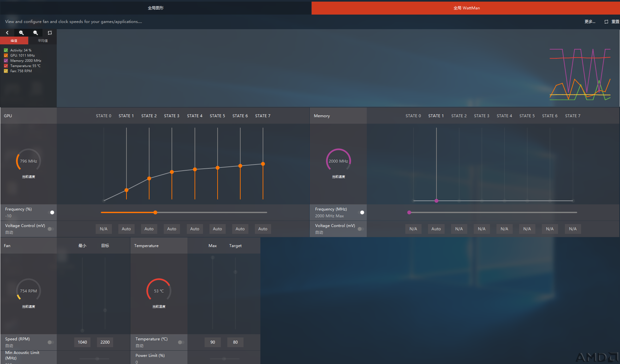Click the Memory frequency slider handle
The image size is (620, 364).
(x=409, y=212)
